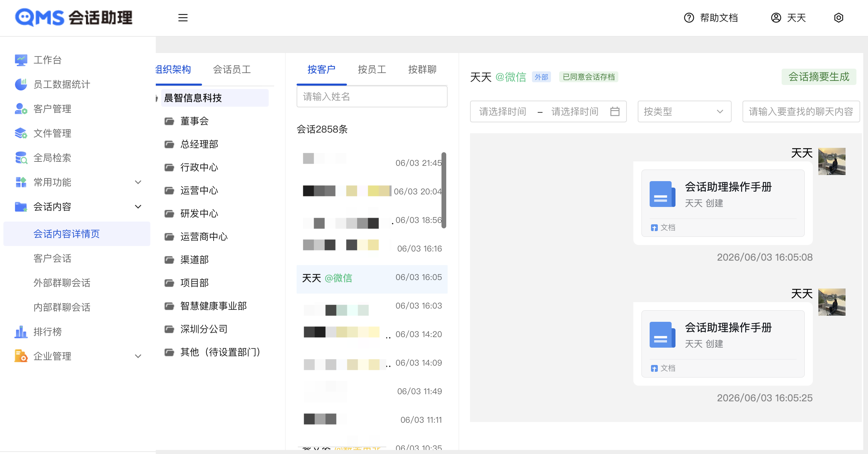Screen dimensions: 868x454
Task: Open the 06/03 16:03 conversation row
Action: [x=372, y=308]
